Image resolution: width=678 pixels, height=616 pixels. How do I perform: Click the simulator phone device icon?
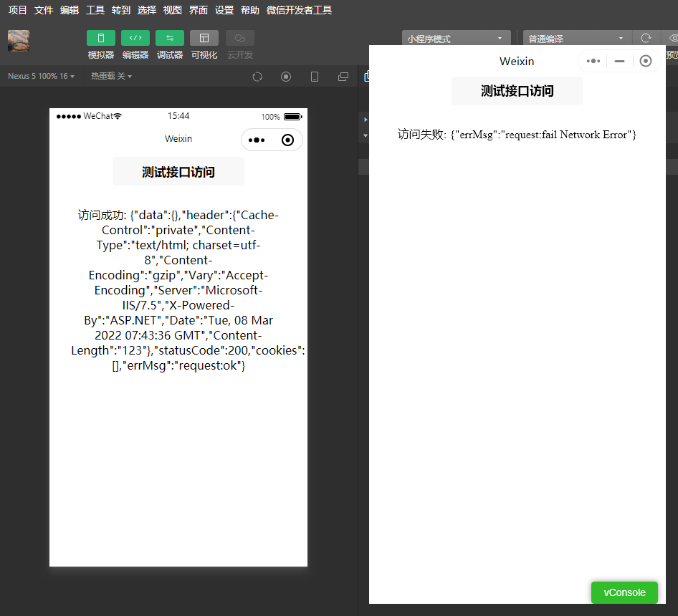[x=315, y=77]
